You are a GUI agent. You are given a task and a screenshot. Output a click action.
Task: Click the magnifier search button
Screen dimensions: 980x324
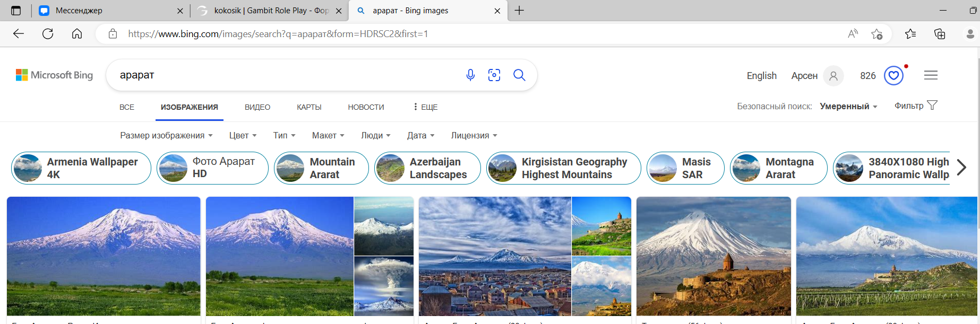[x=519, y=75]
